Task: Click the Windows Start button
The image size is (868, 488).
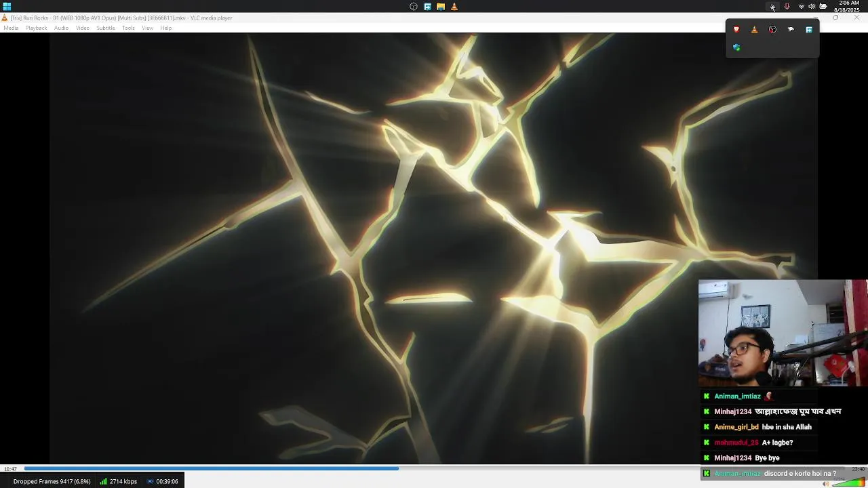Action: coord(7,7)
